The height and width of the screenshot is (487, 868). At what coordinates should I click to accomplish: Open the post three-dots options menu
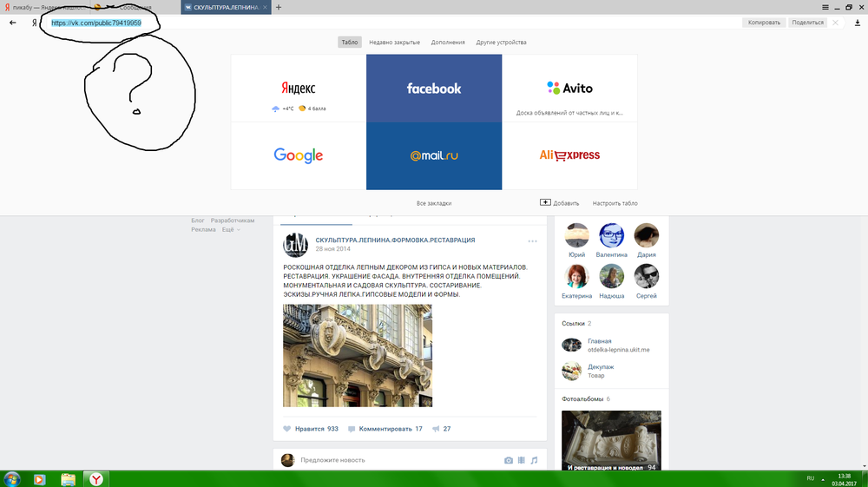(x=533, y=241)
